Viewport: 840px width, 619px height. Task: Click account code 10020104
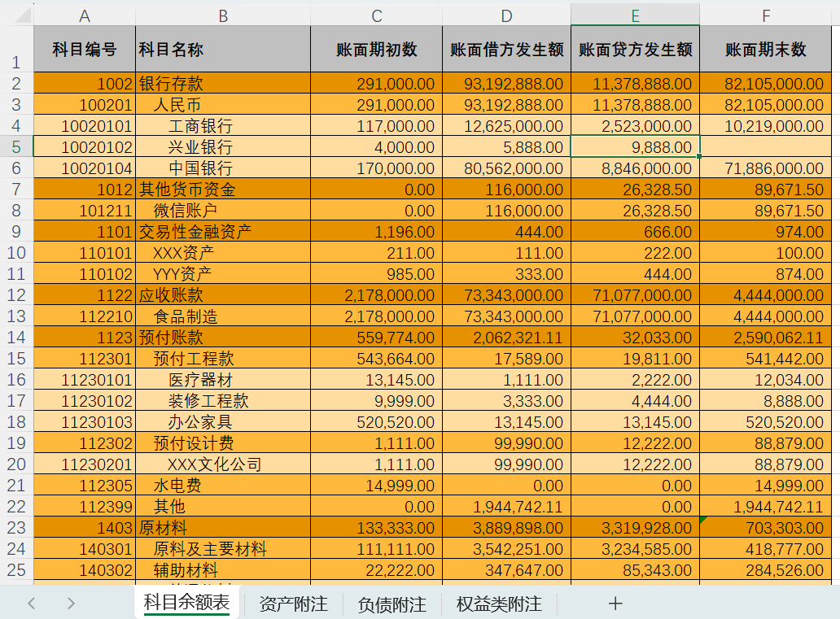85,168
